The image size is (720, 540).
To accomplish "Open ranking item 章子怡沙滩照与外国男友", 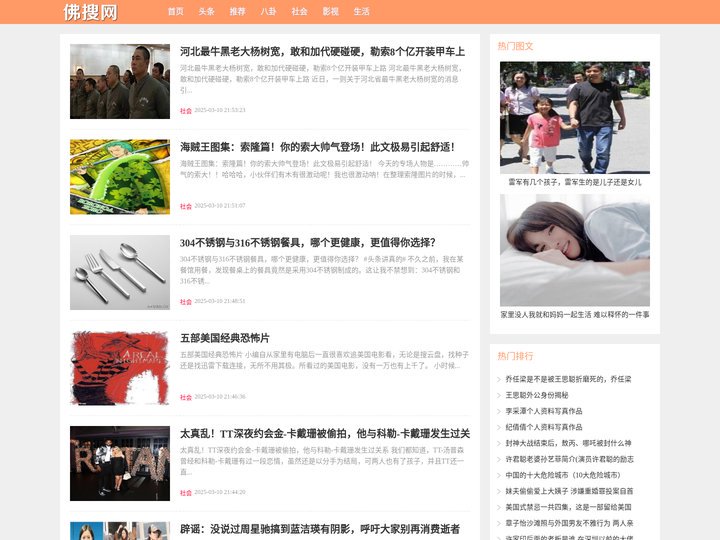I will [569, 523].
